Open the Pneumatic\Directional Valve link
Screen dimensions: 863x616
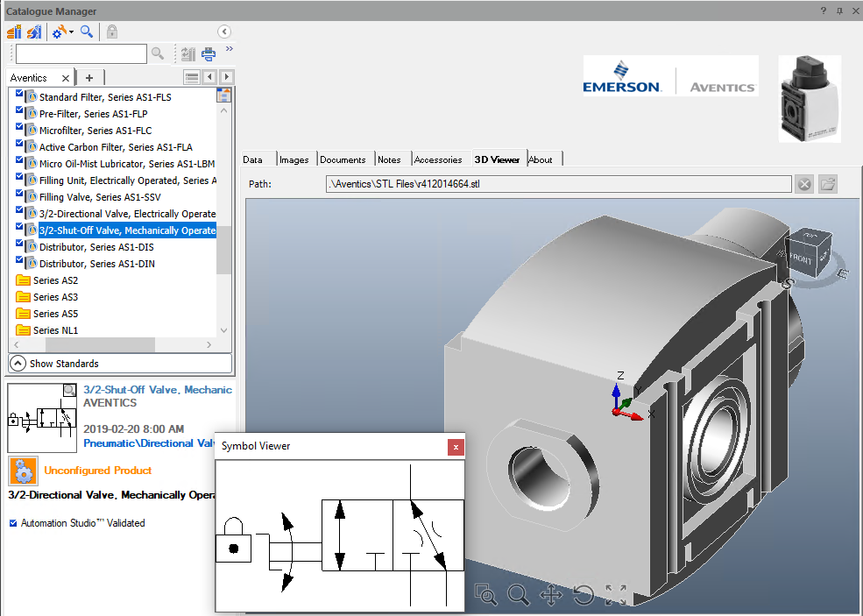coord(149,443)
